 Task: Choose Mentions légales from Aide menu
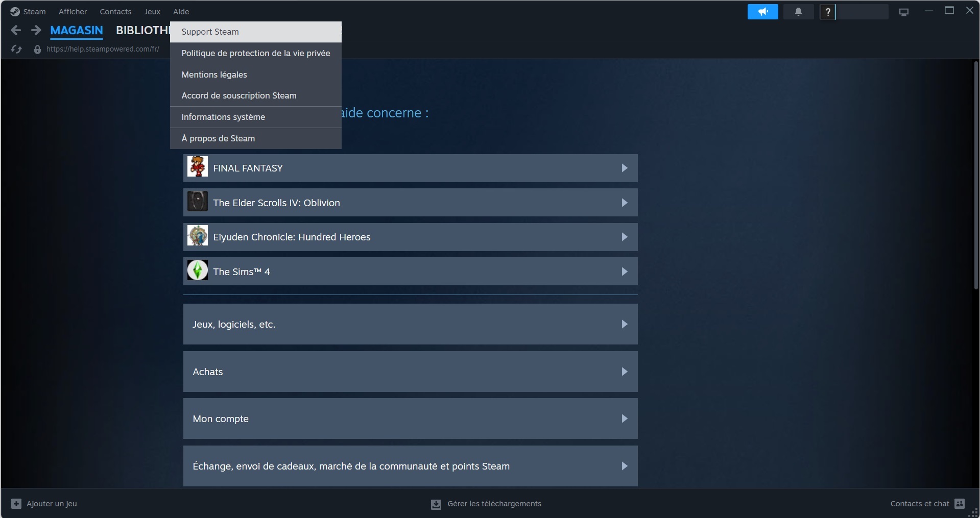[x=256, y=75]
